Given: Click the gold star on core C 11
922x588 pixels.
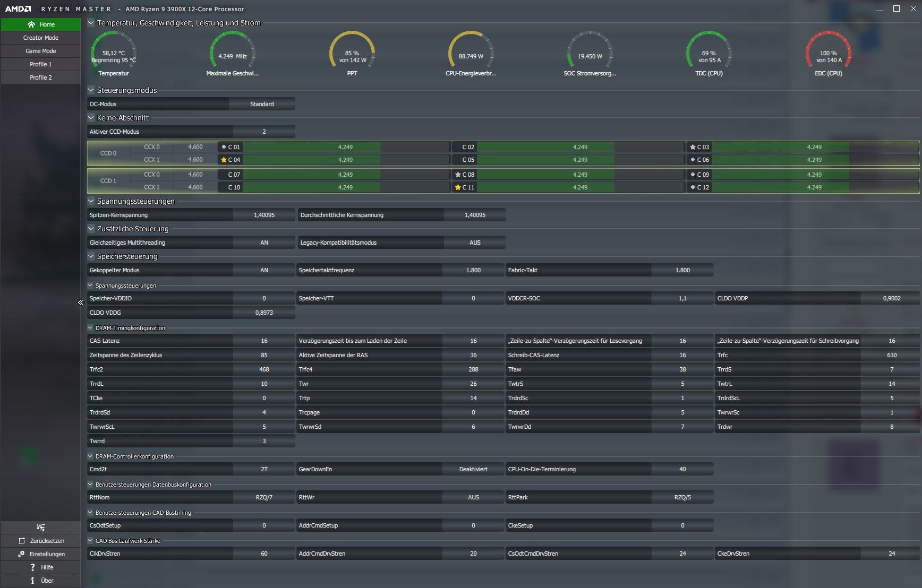Looking at the screenshot, I should tap(458, 187).
